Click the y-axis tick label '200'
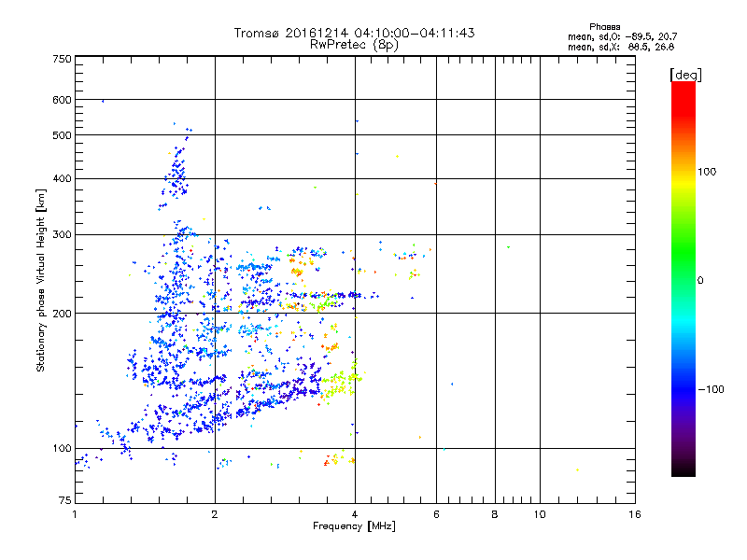The height and width of the screenshot is (560, 747). click(x=62, y=314)
